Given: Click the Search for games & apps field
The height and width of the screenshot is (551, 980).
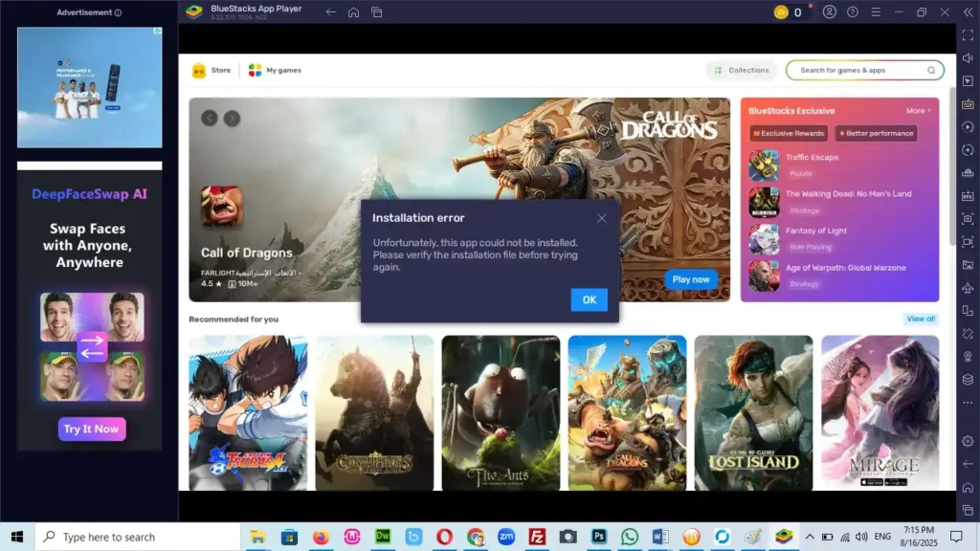Looking at the screenshot, I should point(861,70).
